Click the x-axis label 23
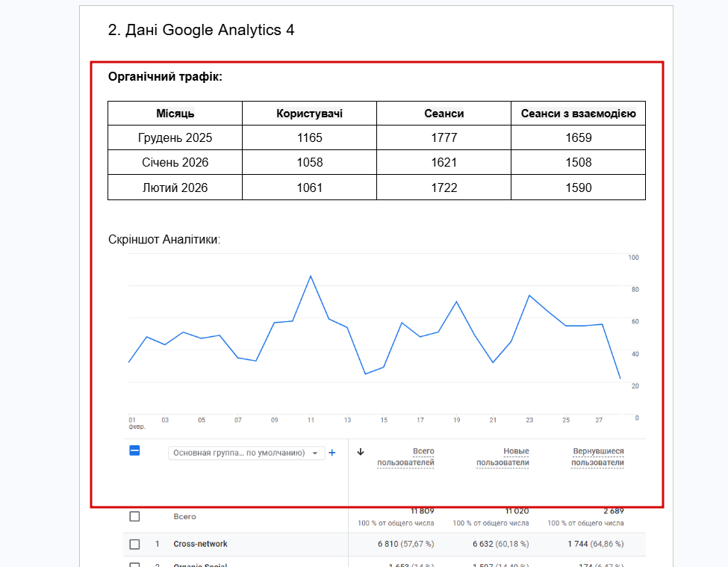 tap(529, 420)
